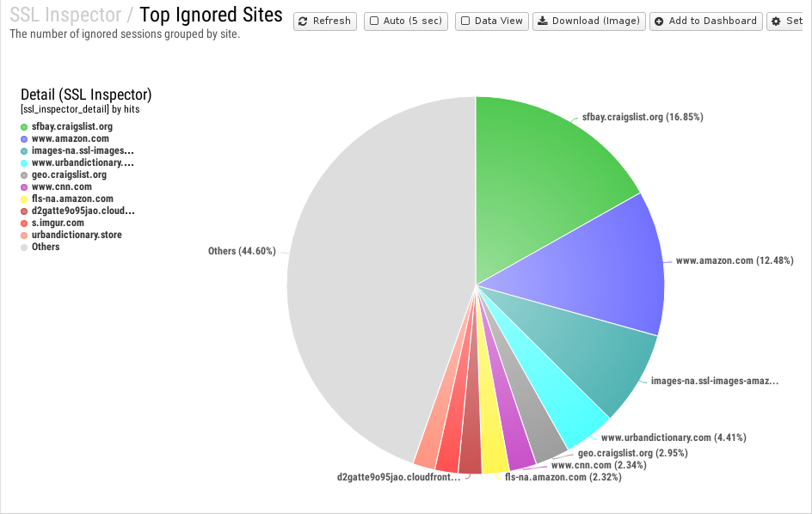Click www.cnn.com (2.34%) chart label
The height and width of the screenshot is (514, 812).
coord(599,465)
